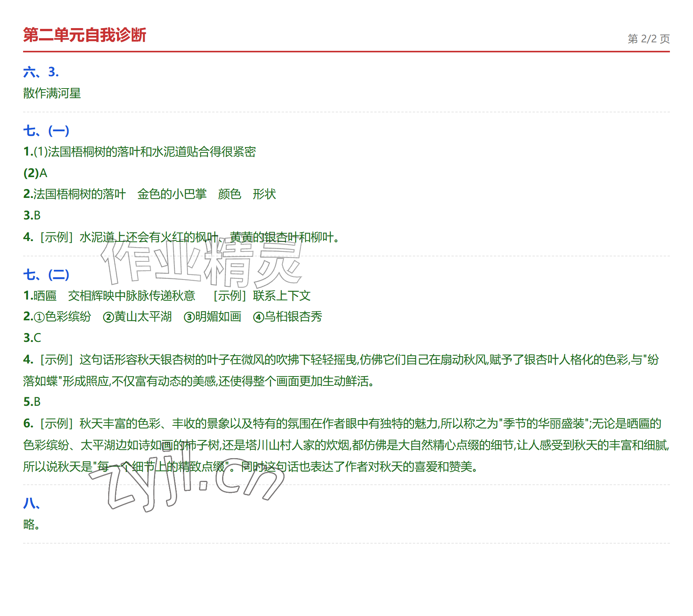Click the item ①色彩缤纷

pos(62,316)
